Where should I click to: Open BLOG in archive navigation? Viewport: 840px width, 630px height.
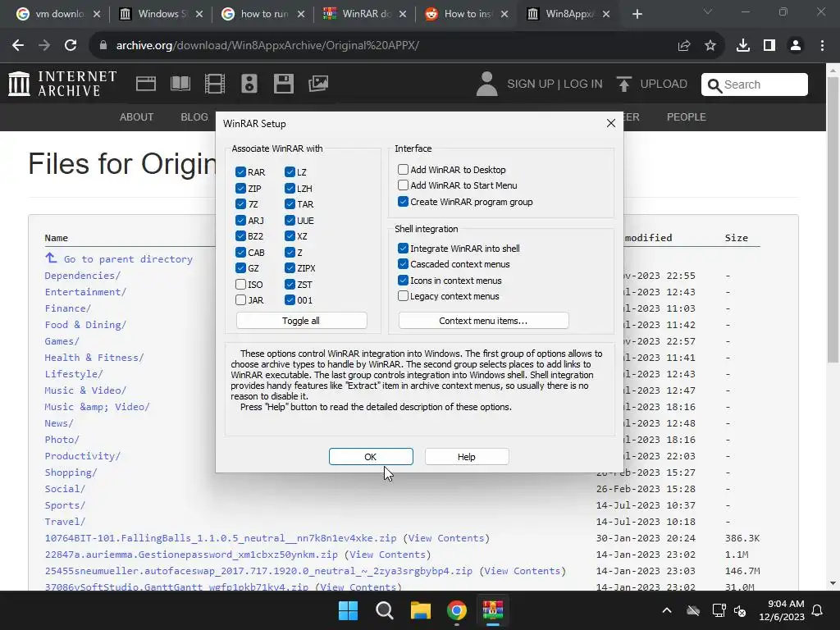tap(194, 116)
